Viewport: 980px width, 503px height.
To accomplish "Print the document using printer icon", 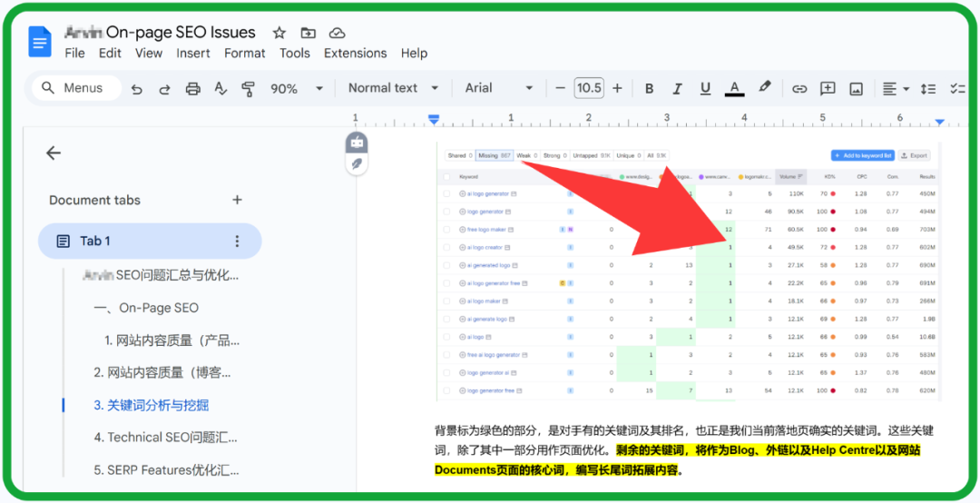I will click(192, 89).
